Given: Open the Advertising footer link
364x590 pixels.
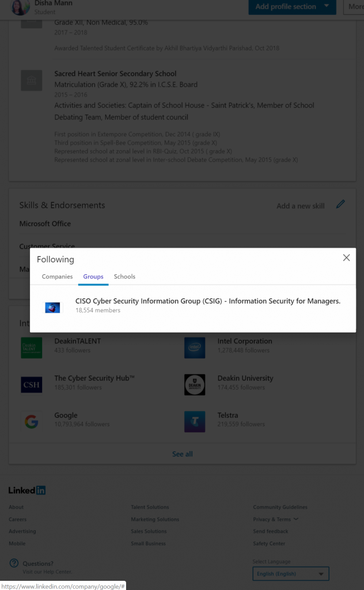Looking at the screenshot, I should [22, 531].
